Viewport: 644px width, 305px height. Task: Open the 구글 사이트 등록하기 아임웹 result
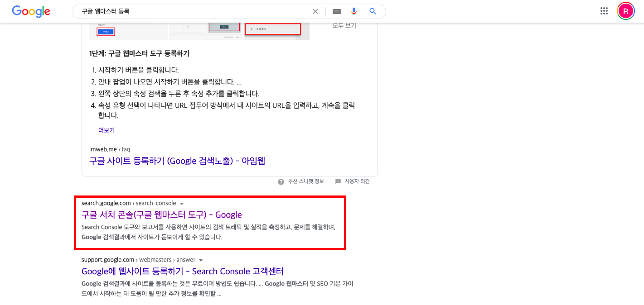177,161
